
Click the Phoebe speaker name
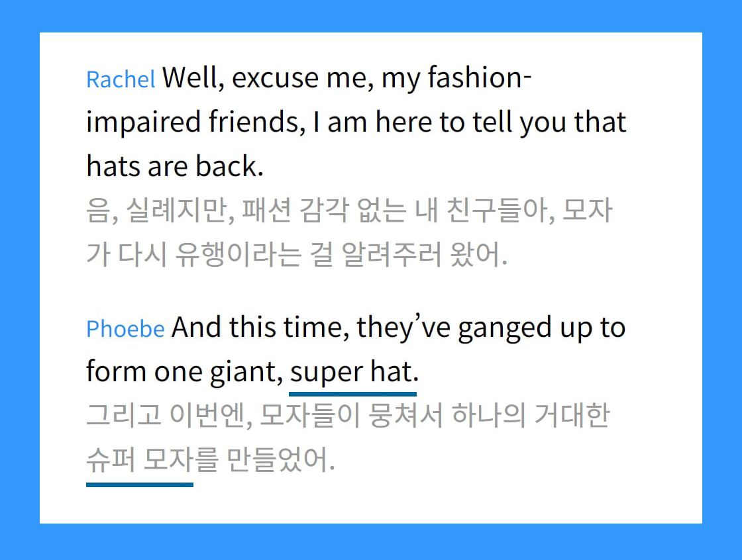(125, 328)
